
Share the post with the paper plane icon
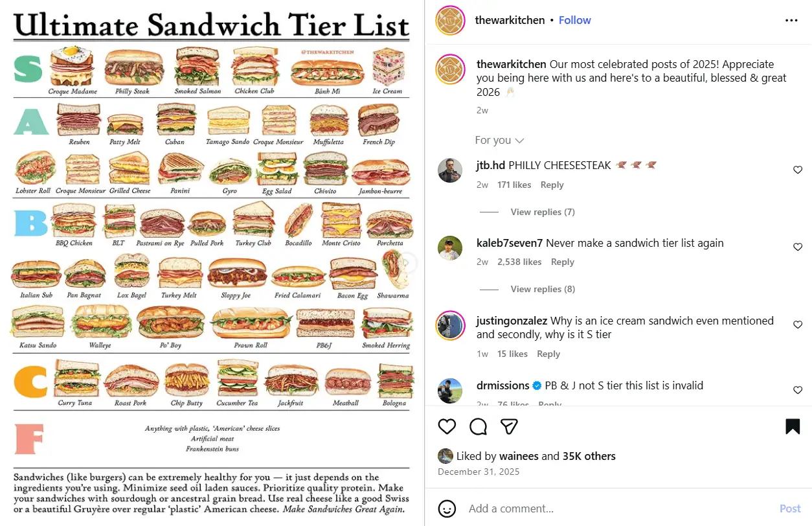[x=509, y=426]
